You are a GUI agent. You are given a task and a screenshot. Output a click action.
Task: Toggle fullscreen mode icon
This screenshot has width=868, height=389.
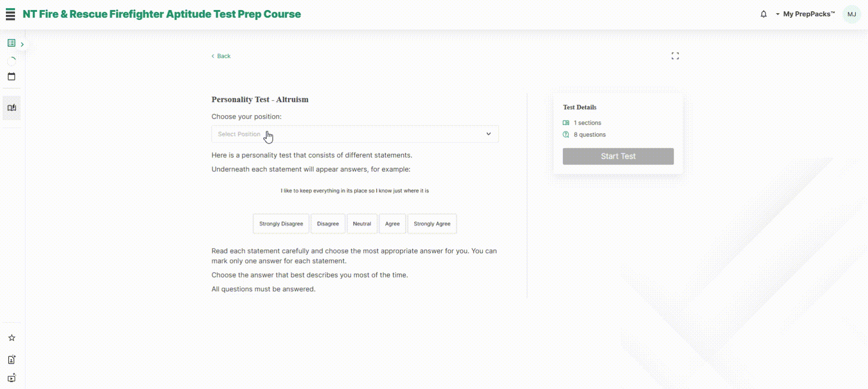click(x=675, y=56)
